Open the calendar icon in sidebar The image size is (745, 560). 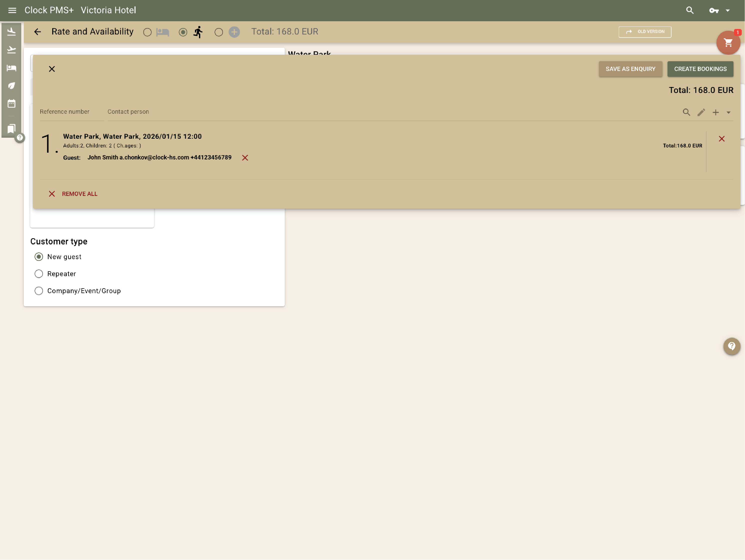click(x=11, y=103)
